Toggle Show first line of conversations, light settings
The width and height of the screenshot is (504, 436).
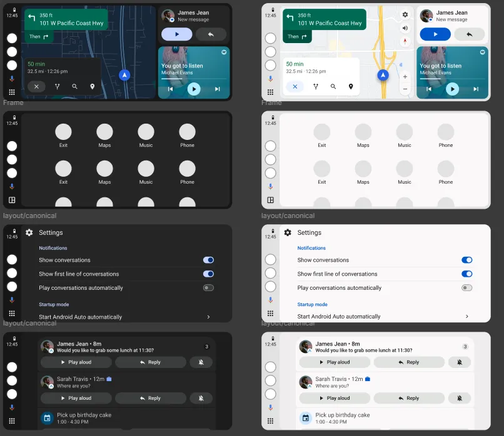[x=466, y=274]
